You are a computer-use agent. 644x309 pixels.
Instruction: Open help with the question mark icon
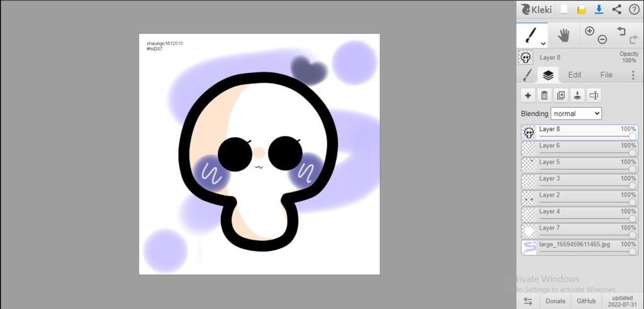click(634, 9)
